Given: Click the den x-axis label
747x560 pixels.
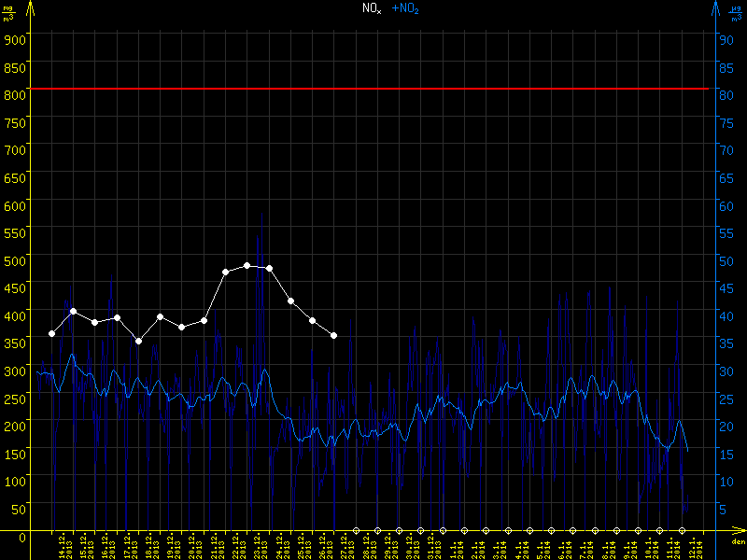Looking at the screenshot, I should point(737,543).
